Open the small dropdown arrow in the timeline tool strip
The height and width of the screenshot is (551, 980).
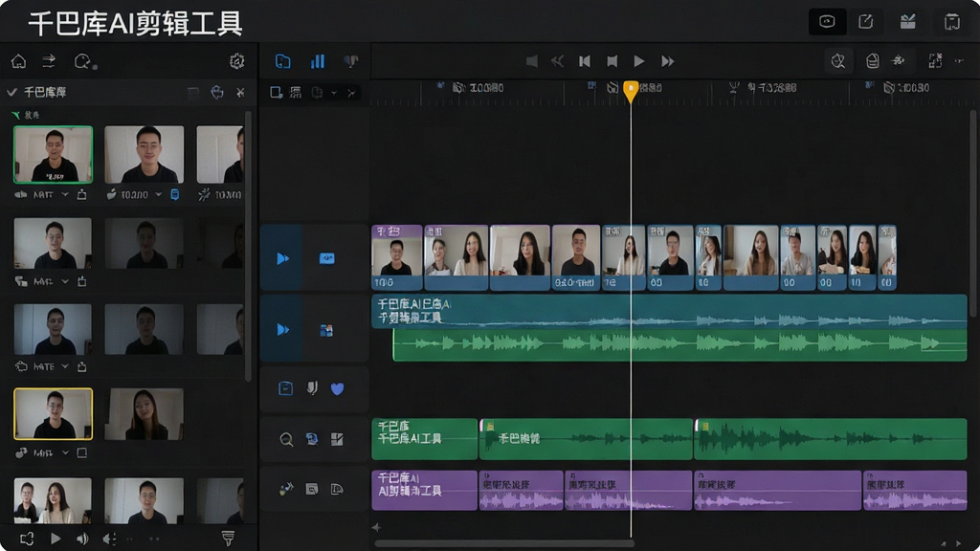[334, 93]
